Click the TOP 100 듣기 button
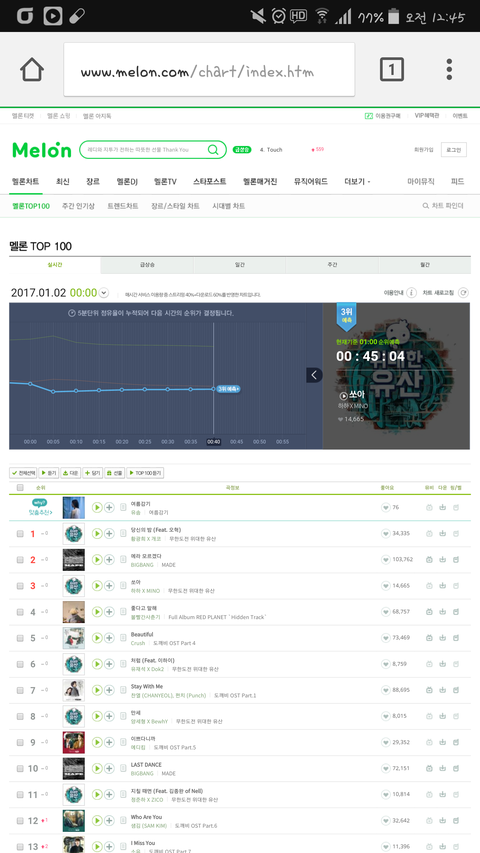Screen dimensions: 480x853 click(145, 473)
